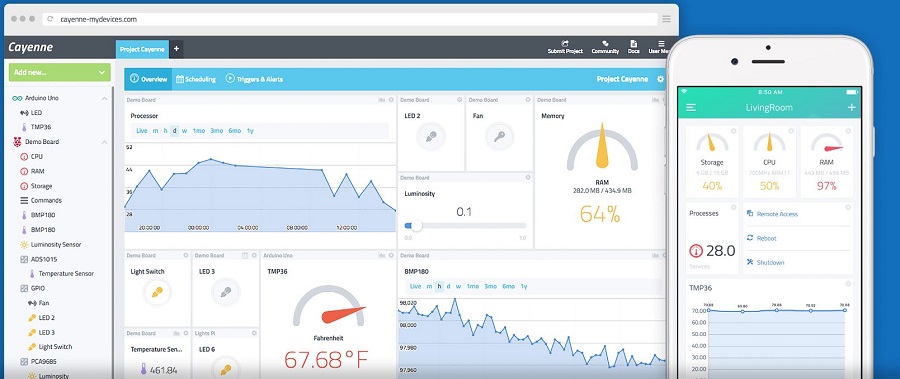The width and height of the screenshot is (900, 379).
Task: Select 1mo range on Processor chart
Action: [x=199, y=131]
